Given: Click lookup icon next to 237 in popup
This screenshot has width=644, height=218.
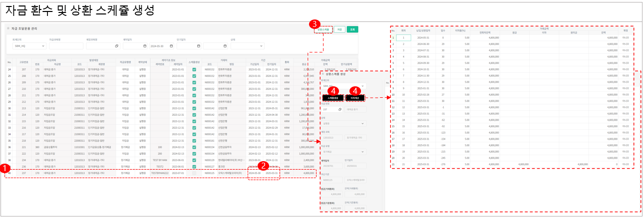Looking at the screenshot, I should 339,109.
